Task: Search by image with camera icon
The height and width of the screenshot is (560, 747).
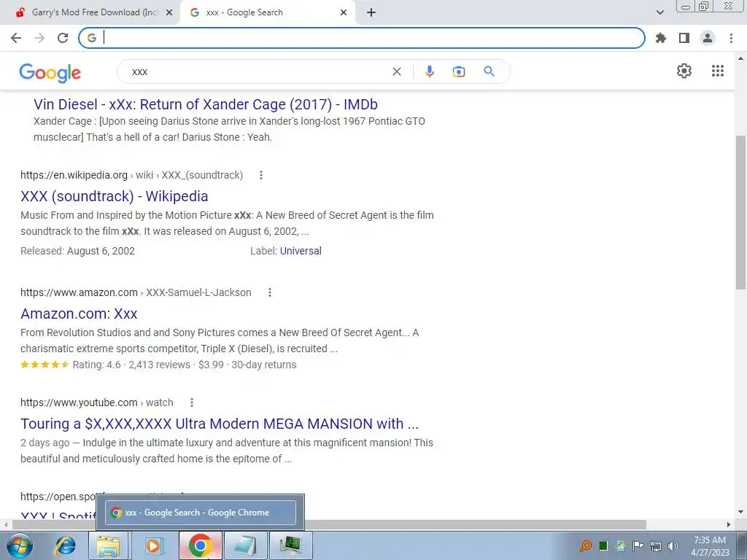Action: coord(459,71)
